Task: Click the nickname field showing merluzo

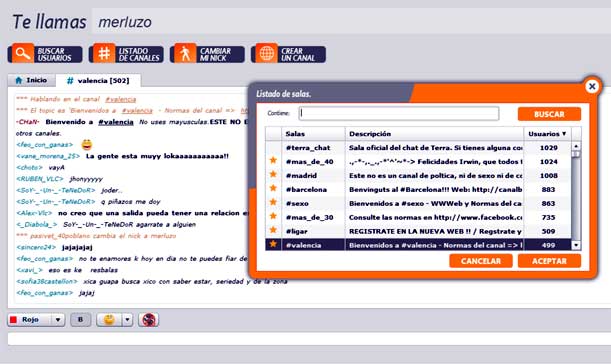Action: click(x=351, y=21)
